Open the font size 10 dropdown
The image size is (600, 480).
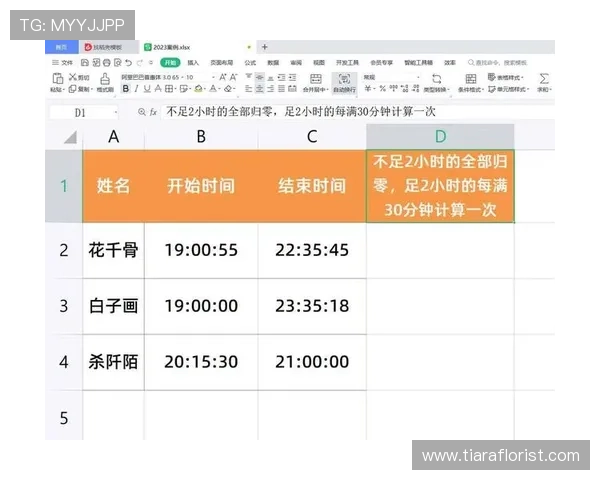[x=213, y=77]
